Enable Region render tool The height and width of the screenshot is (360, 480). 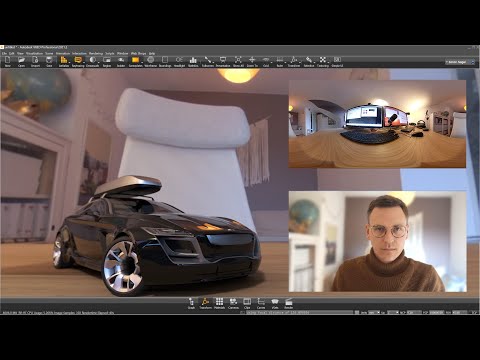click(107, 62)
